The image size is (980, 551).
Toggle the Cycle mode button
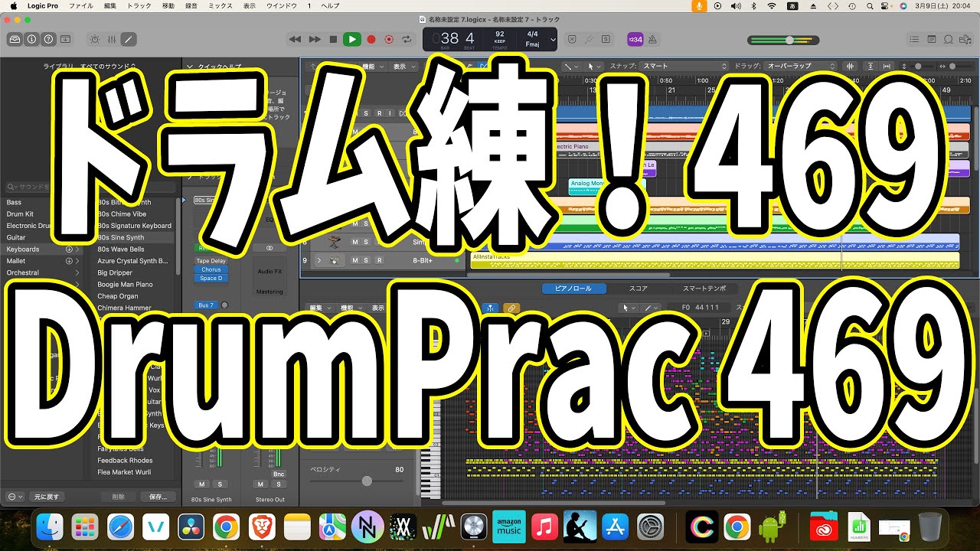(407, 39)
